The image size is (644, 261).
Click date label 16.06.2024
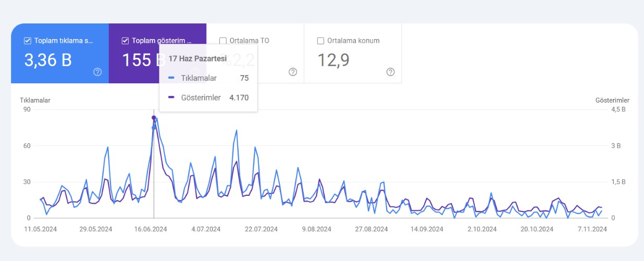151,229
